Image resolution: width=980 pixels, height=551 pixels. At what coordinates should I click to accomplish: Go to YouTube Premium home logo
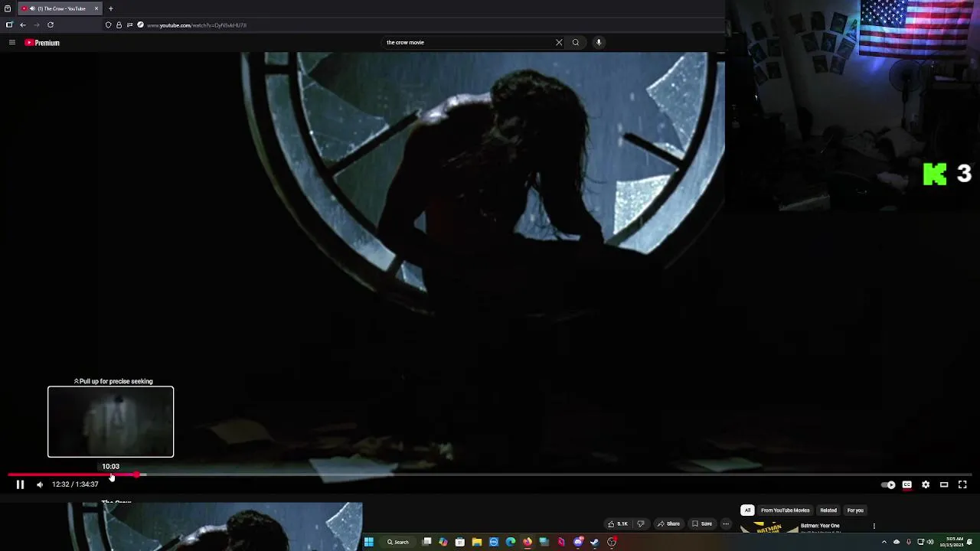[x=42, y=43]
